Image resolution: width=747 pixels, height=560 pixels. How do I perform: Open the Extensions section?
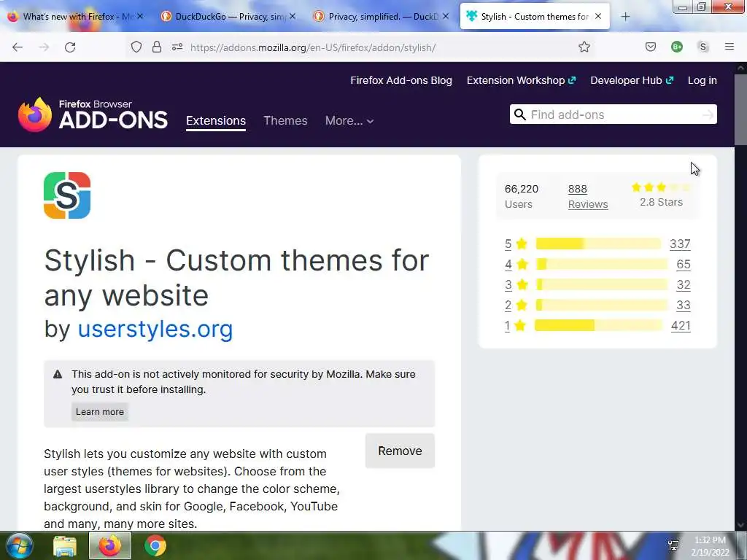(x=216, y=121)
